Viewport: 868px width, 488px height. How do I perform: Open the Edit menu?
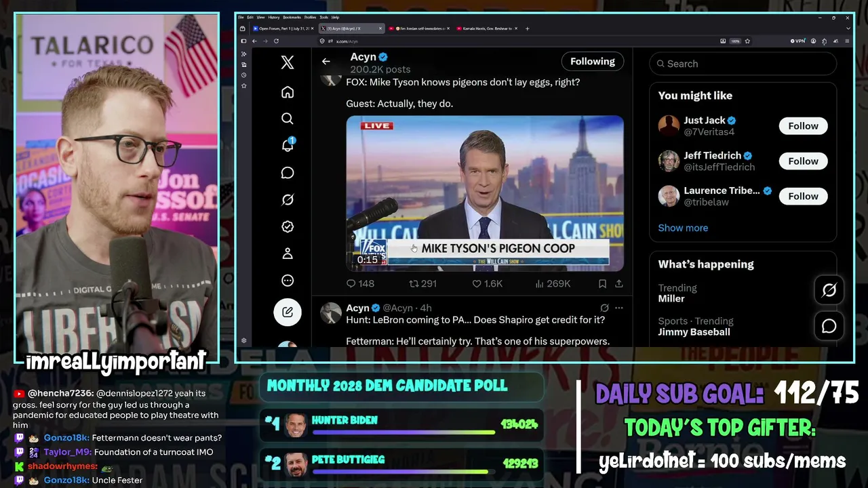250,17
